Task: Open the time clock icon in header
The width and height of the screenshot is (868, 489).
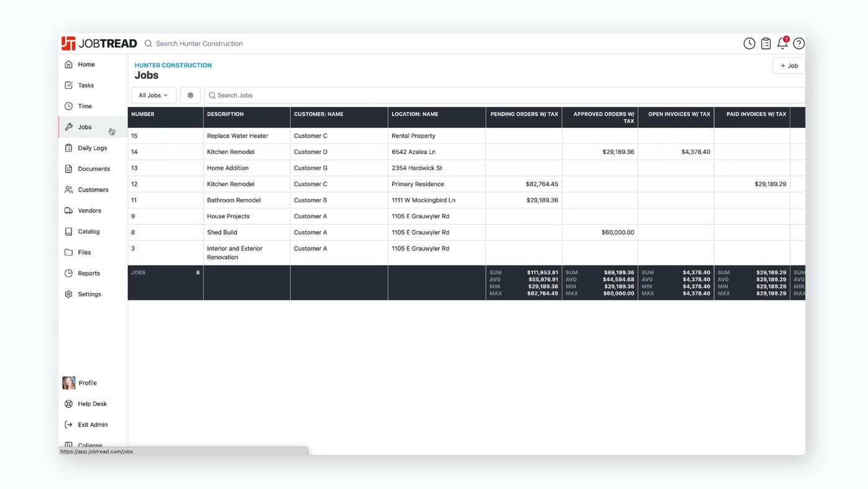Action: [749, 43]
